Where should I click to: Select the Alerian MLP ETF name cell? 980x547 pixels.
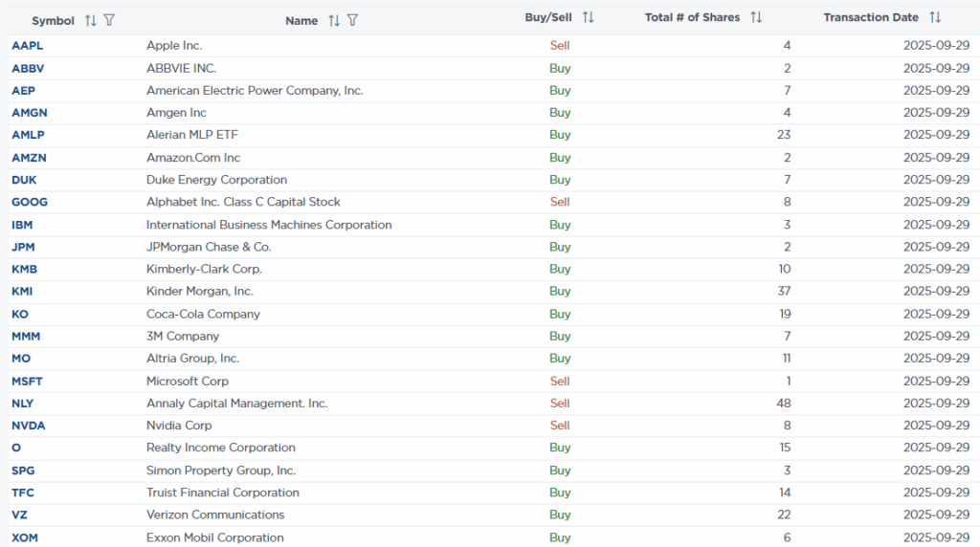(x=192, y=135)
